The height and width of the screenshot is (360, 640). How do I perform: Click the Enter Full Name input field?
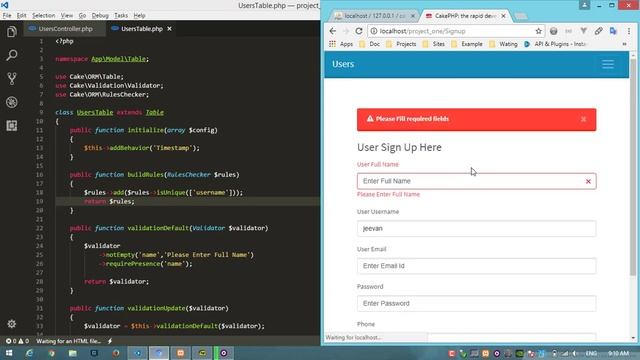pyautogui.click(x=476, y=181)
